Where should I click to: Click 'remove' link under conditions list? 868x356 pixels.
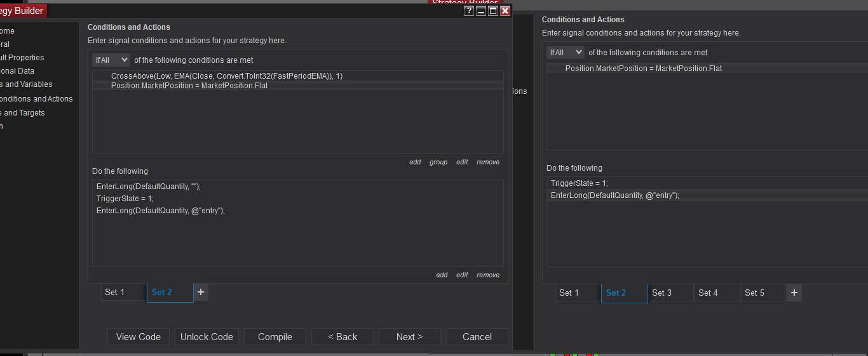pos(488,162)
